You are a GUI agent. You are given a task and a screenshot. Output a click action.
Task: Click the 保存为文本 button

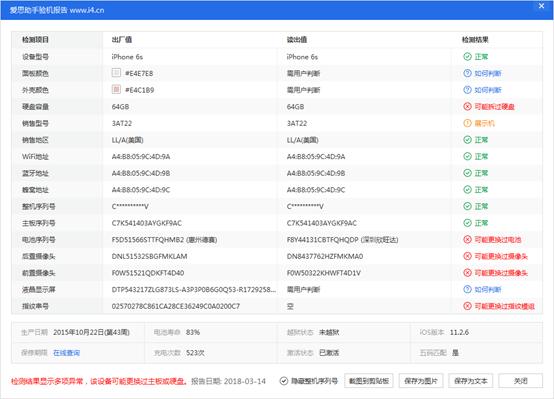point(471,381)
